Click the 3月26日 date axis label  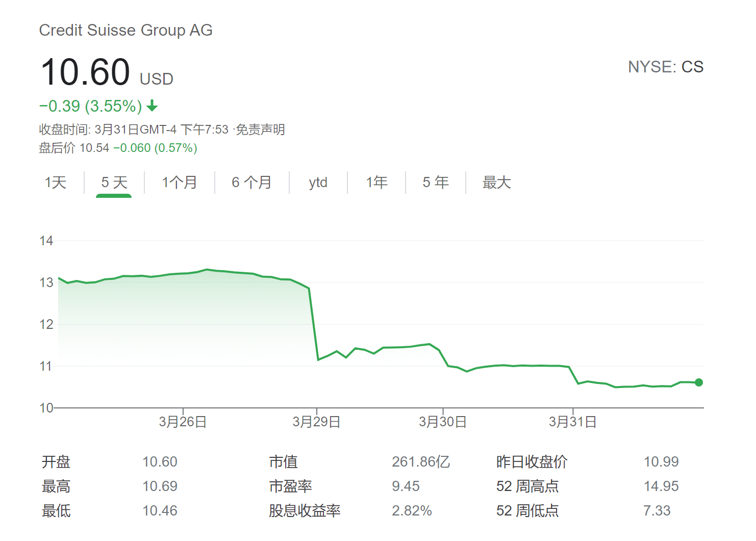[x=183, y=422]
